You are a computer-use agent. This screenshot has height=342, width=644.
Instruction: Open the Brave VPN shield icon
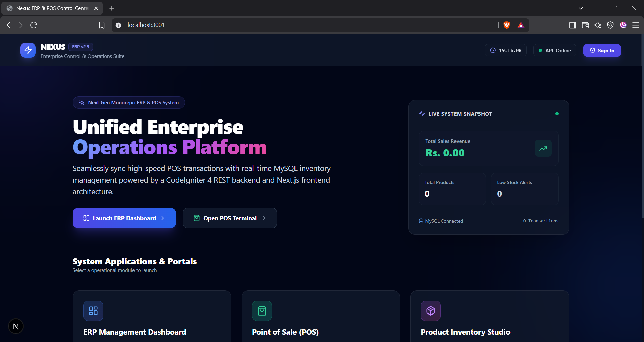(x=610, y=25)
